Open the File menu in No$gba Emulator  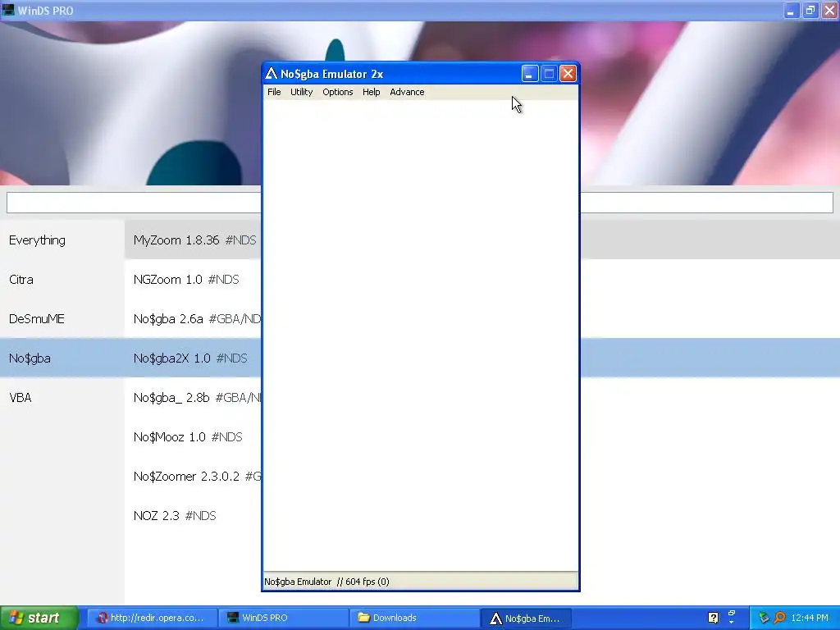pos(274,92)
